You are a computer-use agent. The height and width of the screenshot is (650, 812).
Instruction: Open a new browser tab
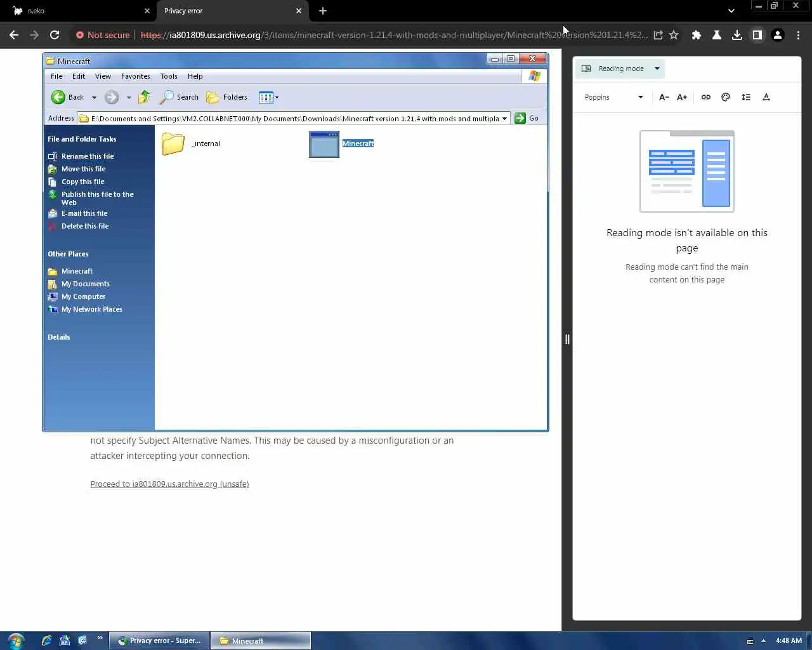[323, 11]
